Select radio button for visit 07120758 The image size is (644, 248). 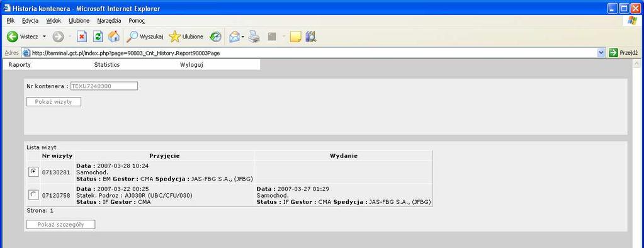33,195
